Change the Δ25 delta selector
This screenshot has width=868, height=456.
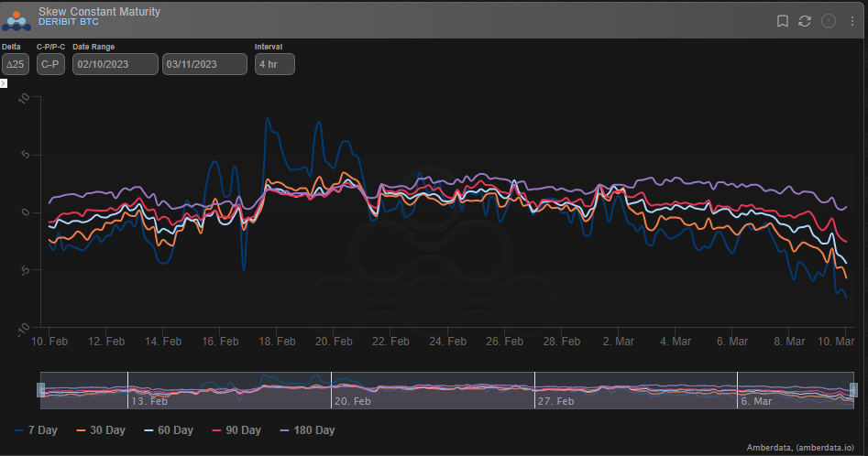pos(16,64)
